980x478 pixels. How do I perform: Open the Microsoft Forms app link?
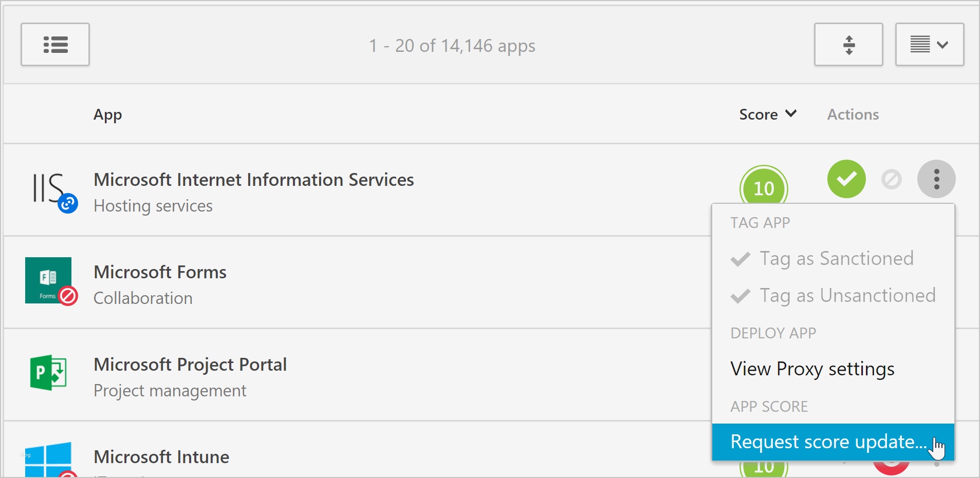(x=160, y=272)
